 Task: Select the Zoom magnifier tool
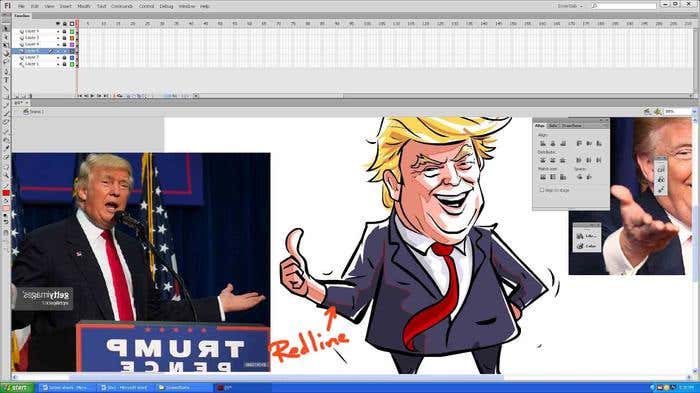[6, 176]
